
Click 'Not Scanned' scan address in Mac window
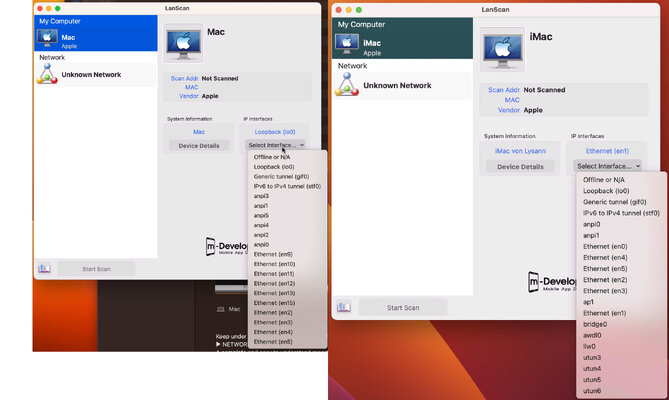[220, 78]
